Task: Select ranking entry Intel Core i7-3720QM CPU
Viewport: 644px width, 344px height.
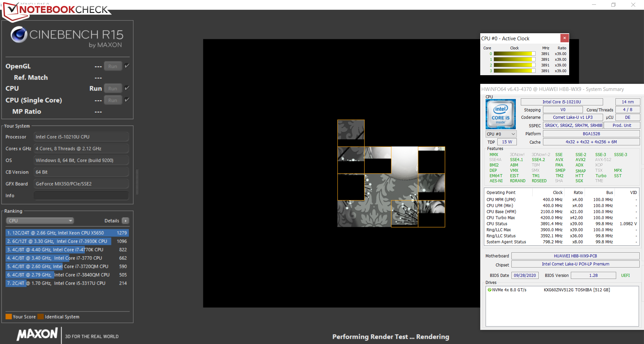Action: pos(67,266)
